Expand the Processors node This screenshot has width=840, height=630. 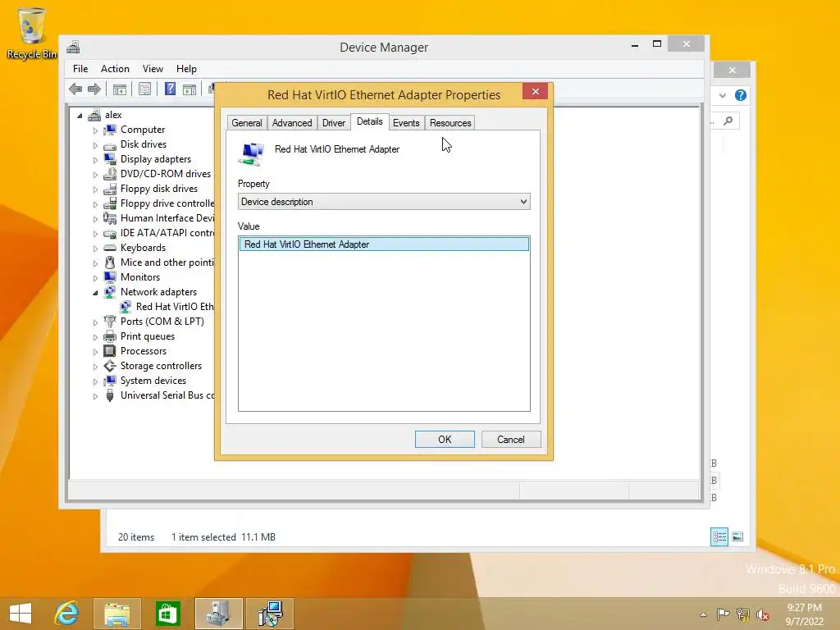tap(95, 351)
